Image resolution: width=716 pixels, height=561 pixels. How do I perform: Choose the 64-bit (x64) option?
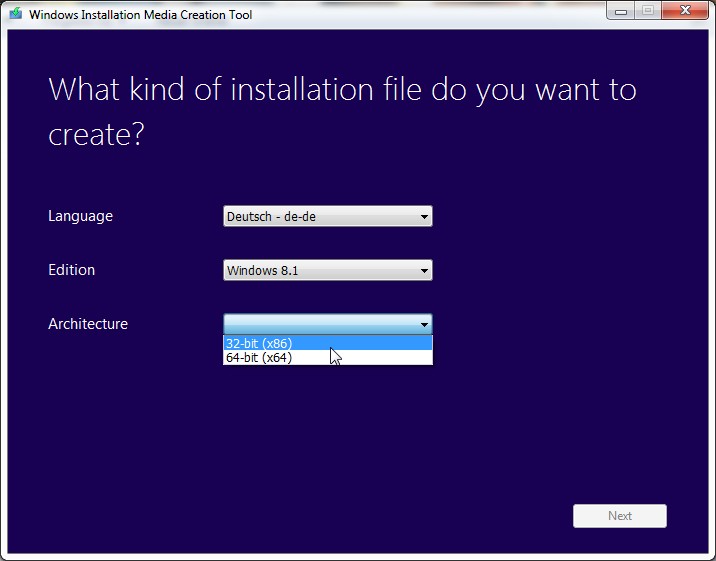tap(327, 357)
